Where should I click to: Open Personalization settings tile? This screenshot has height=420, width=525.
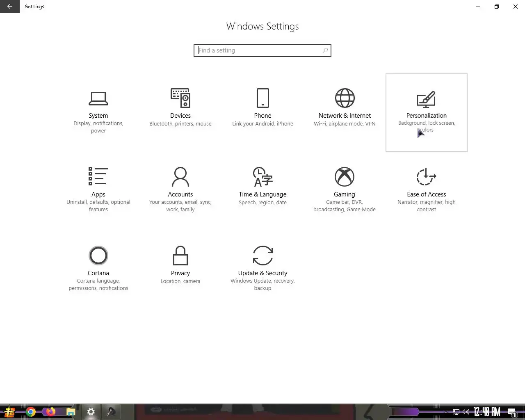(427, 113)
